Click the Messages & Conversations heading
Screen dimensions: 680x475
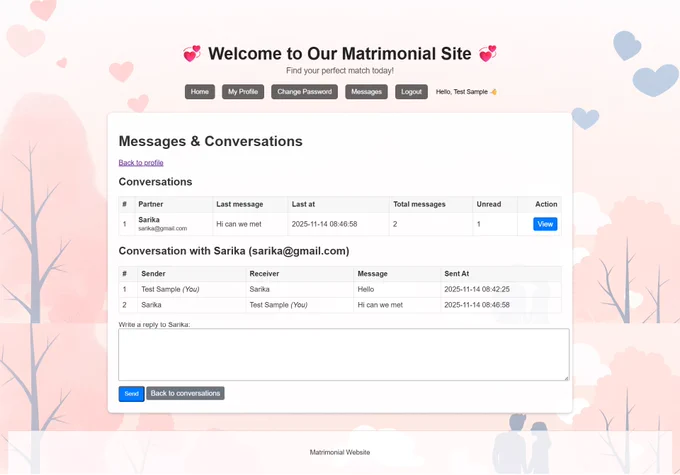pos(210,141)
